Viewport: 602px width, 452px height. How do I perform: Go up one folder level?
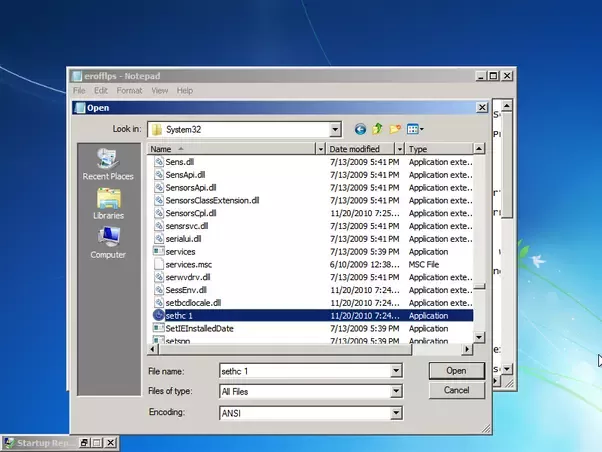coord(377,129)
